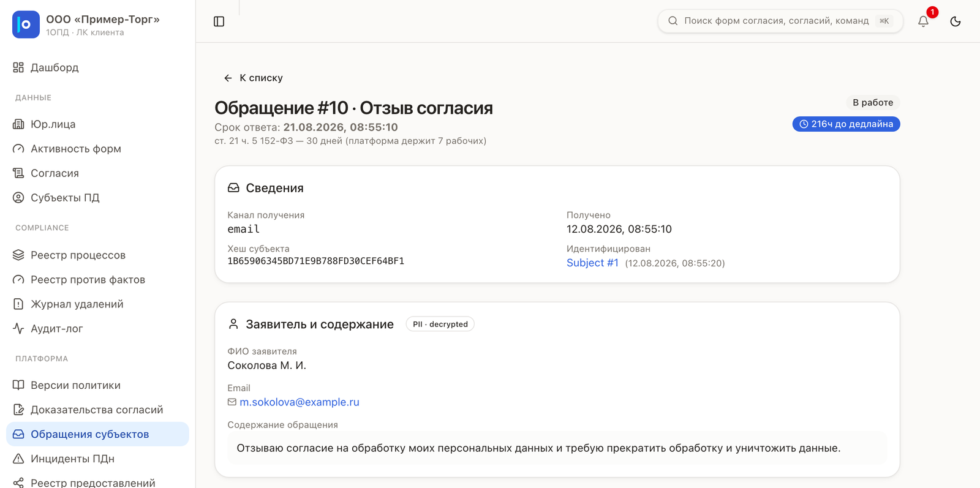Click the Согласия list icon
This screenshot has height=488, width=980.
[18, 173]
